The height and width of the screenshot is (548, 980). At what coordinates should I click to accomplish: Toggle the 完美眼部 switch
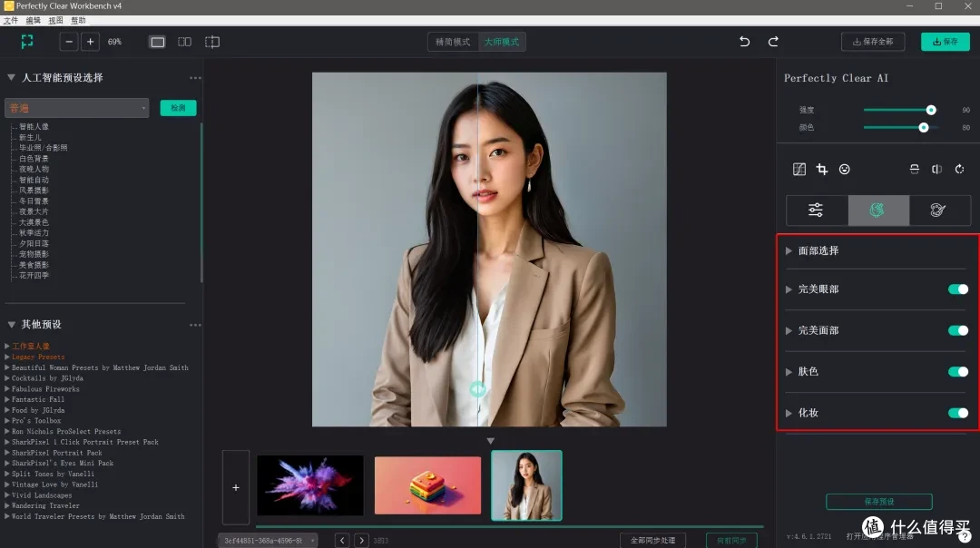point(958,289)
